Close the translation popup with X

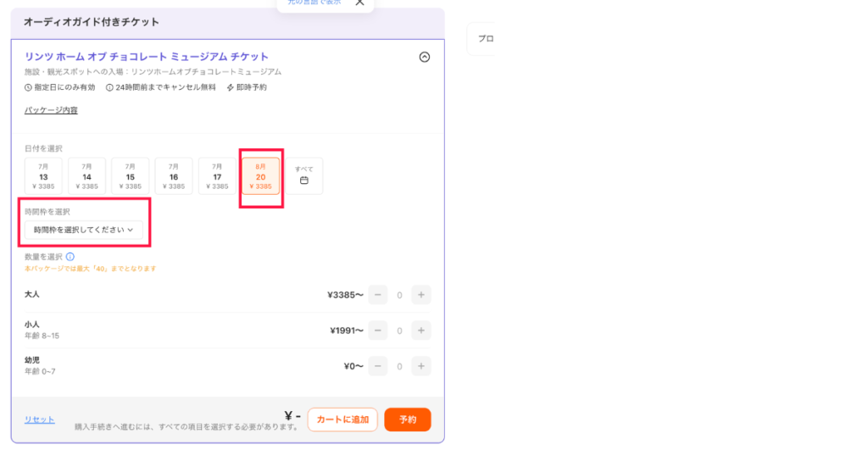359,3
